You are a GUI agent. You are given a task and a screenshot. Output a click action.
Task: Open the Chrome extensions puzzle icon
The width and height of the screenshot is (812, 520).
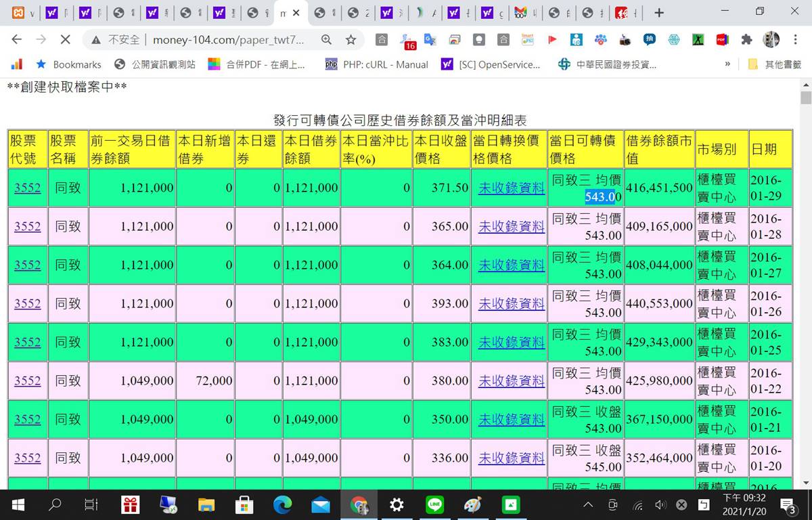tap(746, 40)
